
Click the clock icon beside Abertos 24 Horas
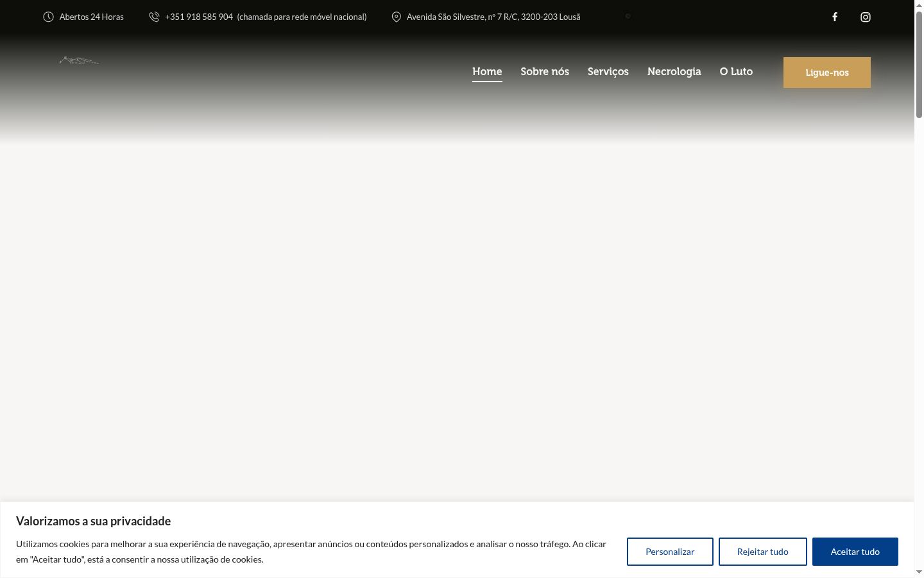coord(48,17)
